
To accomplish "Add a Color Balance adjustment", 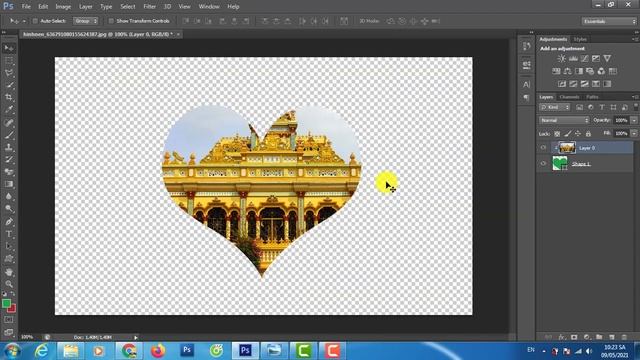I will tap(567, 71).
